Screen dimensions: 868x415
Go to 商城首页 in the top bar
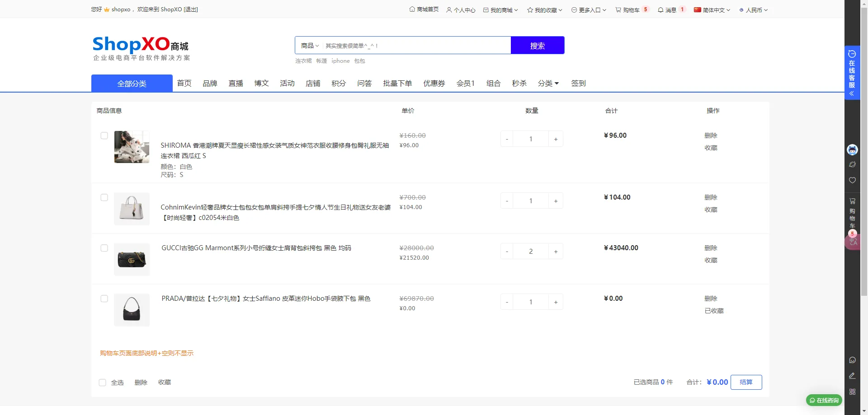click(424, 9)
